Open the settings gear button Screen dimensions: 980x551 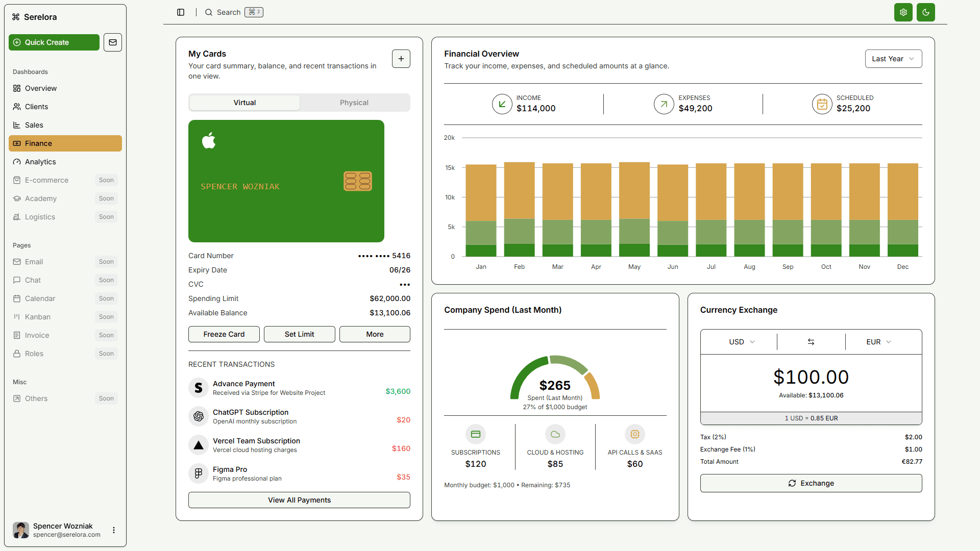(903, 12)
